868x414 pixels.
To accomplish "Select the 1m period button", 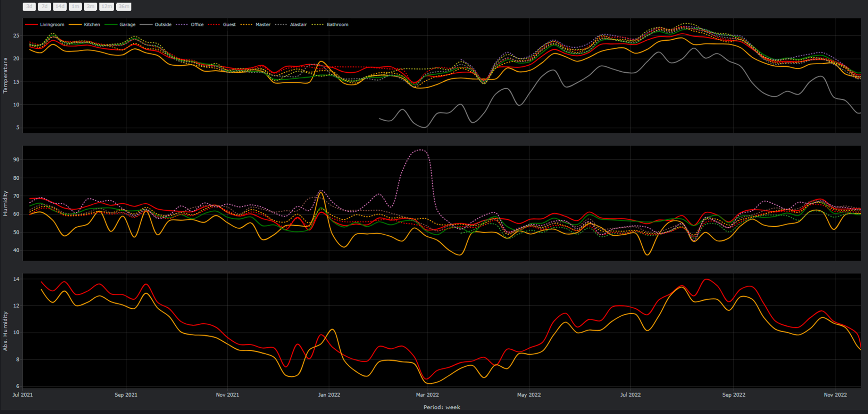I will (75, 6).
